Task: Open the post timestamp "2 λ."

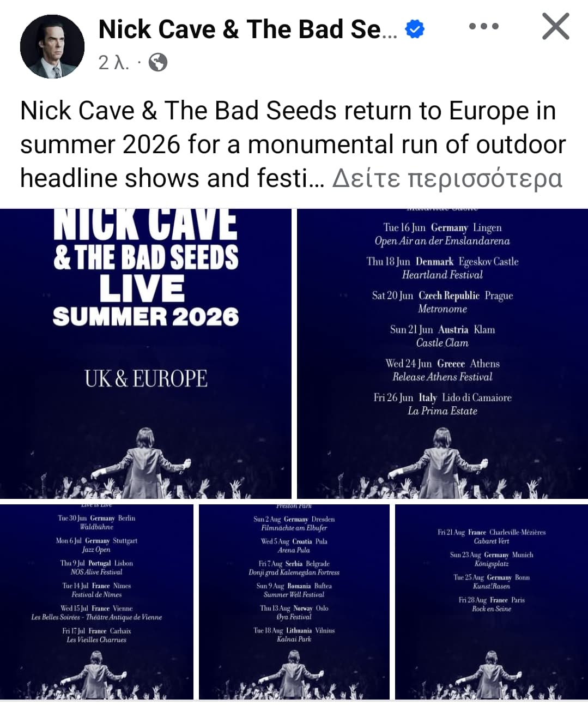Action: [x=113, y=63]
